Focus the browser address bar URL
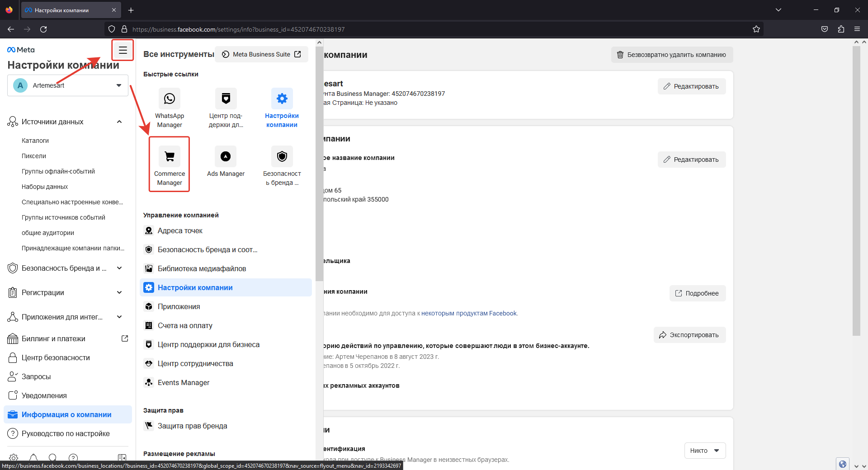The image size is (868, 470). [x=238, y=29]
